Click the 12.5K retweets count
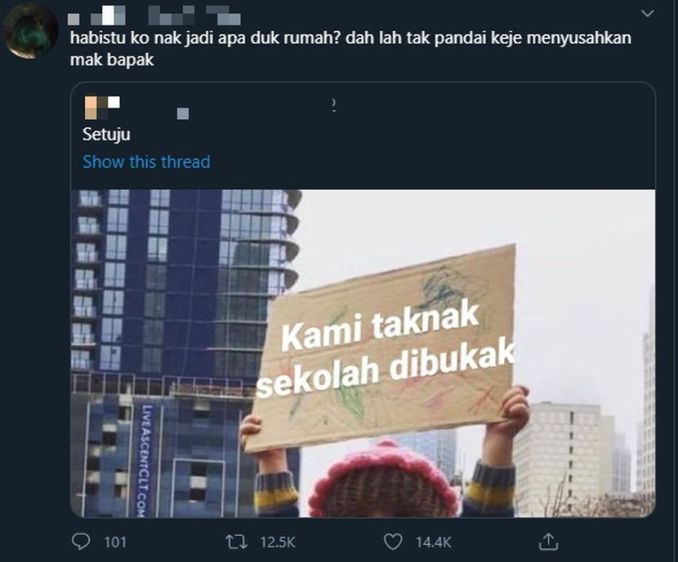The height and width of the screenshot is (562, 678). (x=278, y=542)
